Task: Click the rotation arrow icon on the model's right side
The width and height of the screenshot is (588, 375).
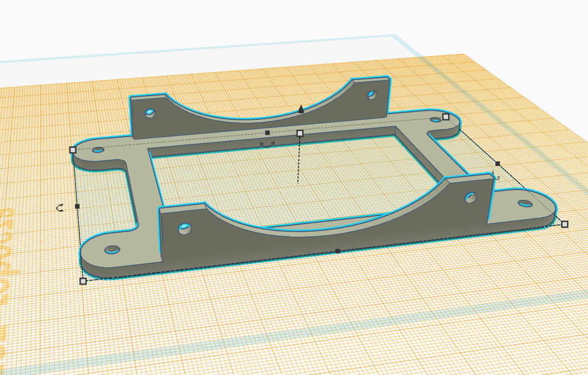Action: [x=496, y=176]
